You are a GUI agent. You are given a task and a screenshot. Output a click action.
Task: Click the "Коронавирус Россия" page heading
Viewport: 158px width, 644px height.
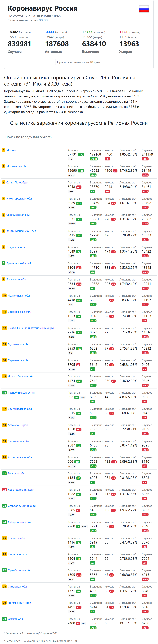(43, 8)
